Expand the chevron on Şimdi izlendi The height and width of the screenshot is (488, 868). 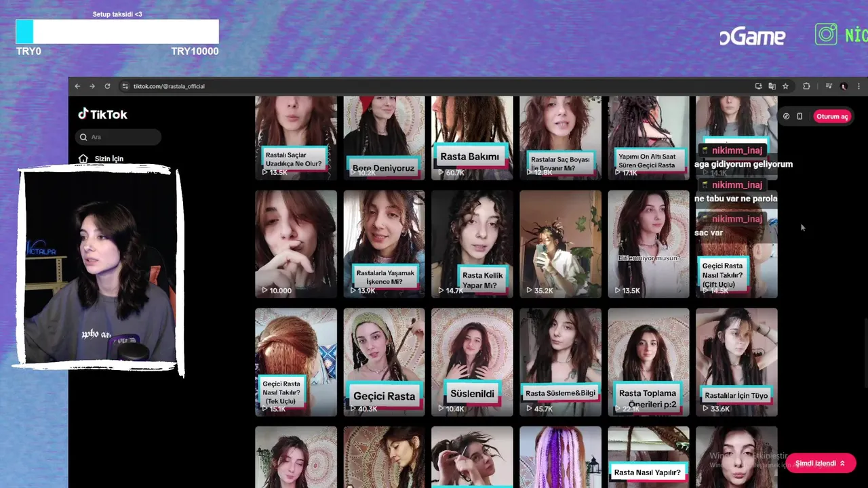(x=842, y=464)
